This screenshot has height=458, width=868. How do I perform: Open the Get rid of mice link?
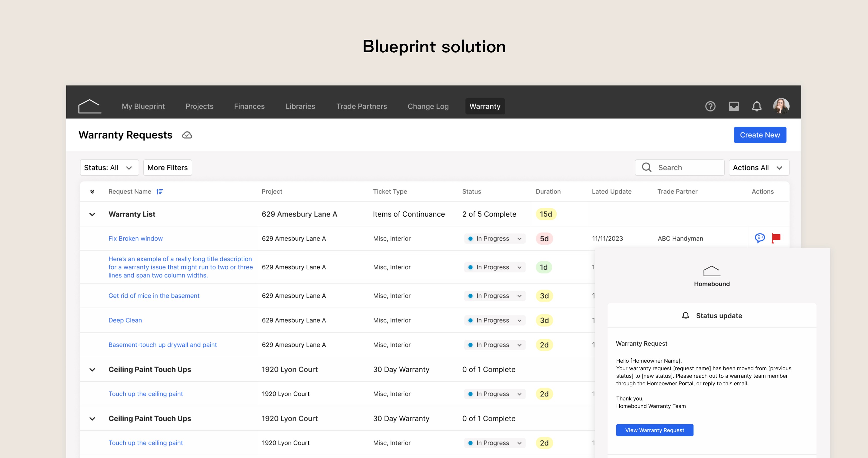point(154,296)
